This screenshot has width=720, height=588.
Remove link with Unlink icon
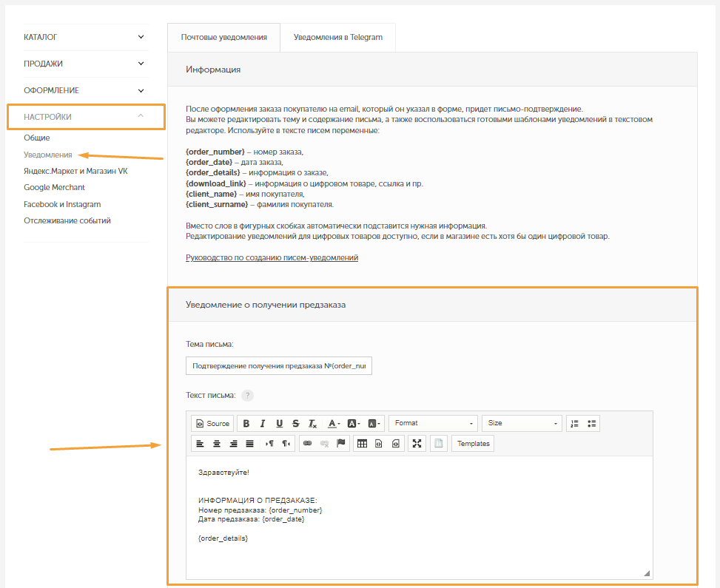click(324, 444)
